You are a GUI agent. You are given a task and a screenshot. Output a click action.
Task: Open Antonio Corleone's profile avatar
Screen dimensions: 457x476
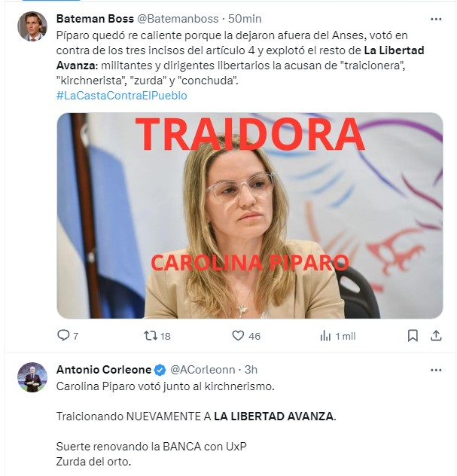[x=32, y=377]
